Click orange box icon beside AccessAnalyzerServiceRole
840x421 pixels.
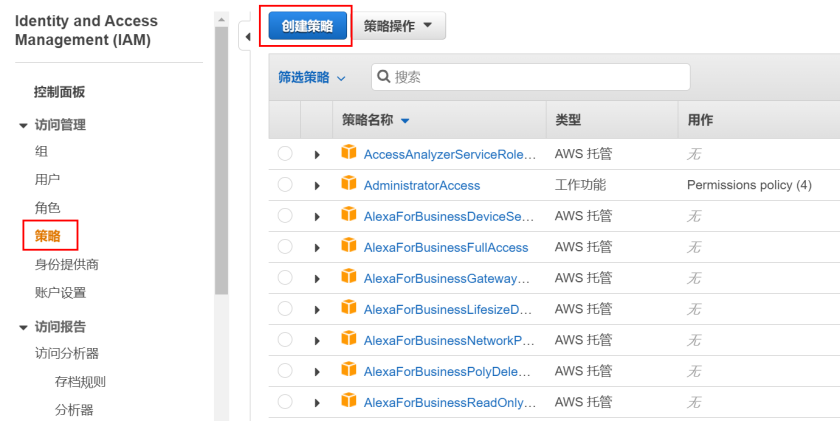point(349,152)
